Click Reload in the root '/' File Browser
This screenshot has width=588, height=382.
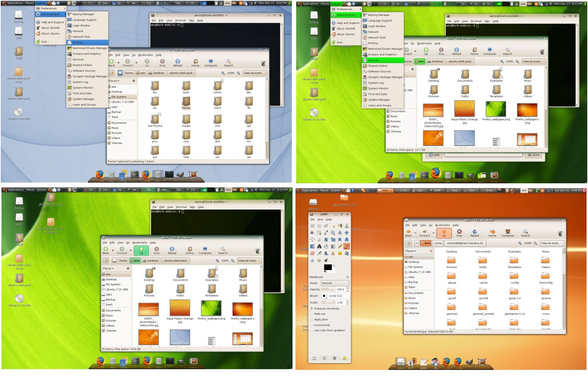point(178,63)
